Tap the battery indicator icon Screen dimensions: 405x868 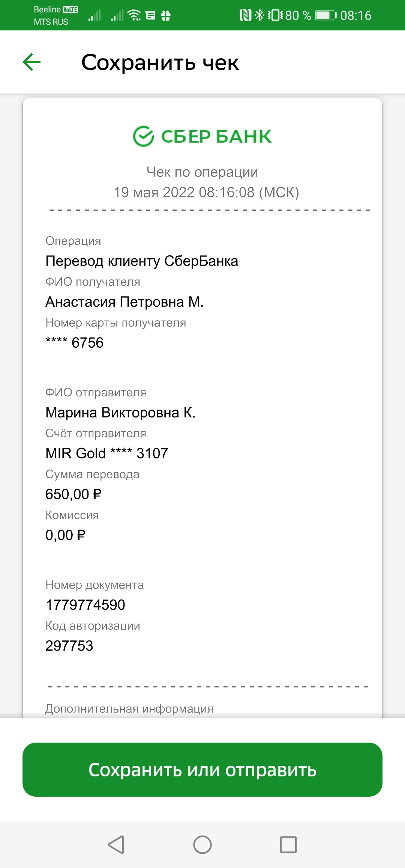[325, 15]
